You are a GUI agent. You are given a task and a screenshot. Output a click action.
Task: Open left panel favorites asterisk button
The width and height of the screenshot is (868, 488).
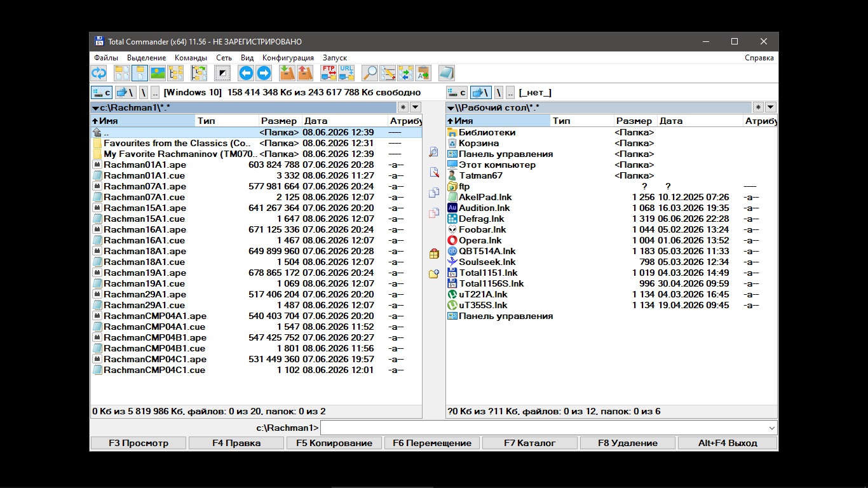pos(403,107)
